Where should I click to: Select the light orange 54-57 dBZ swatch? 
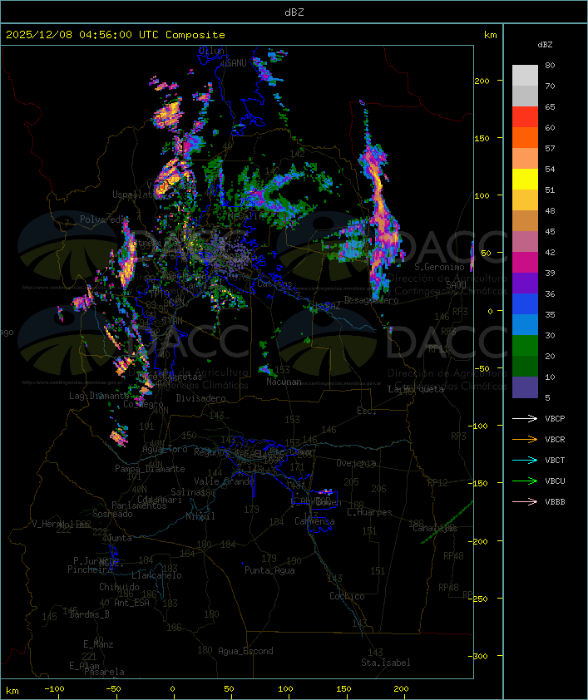[525, 159]
